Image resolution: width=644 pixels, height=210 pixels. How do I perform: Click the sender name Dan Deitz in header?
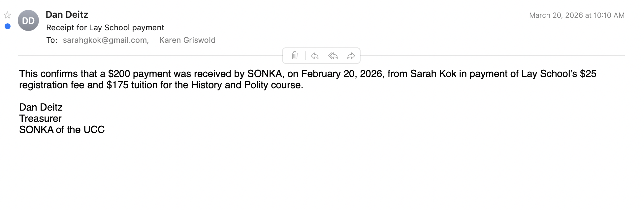[x=67, y=14]
